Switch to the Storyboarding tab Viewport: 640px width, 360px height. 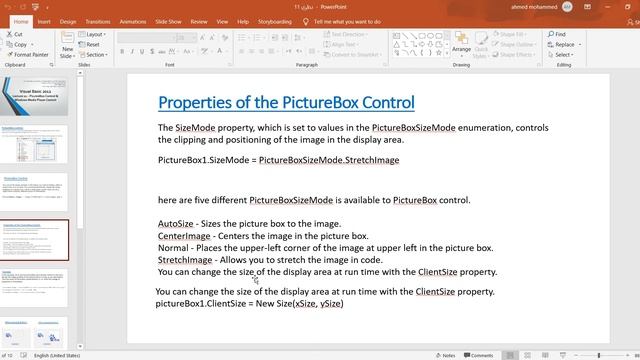click(275, 22)
